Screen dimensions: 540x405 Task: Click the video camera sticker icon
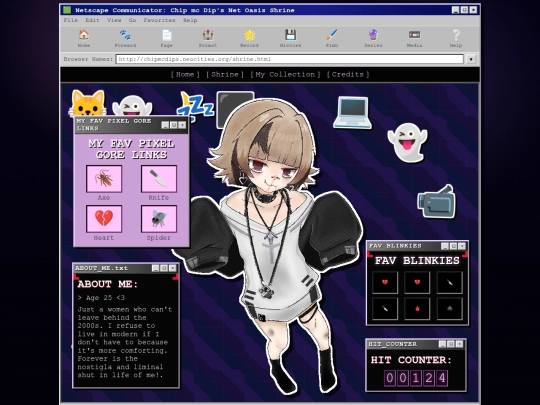pyautogui.click(x=437, y=202)
